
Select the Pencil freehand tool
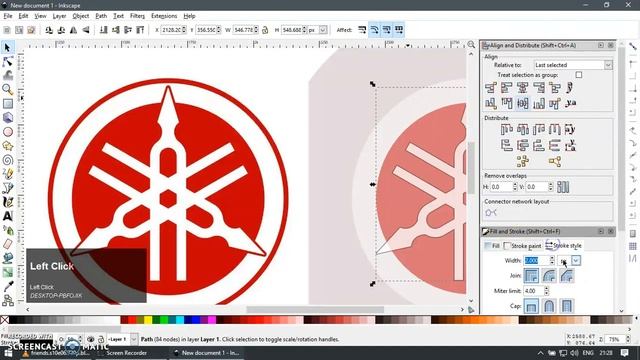coord(7,174)
